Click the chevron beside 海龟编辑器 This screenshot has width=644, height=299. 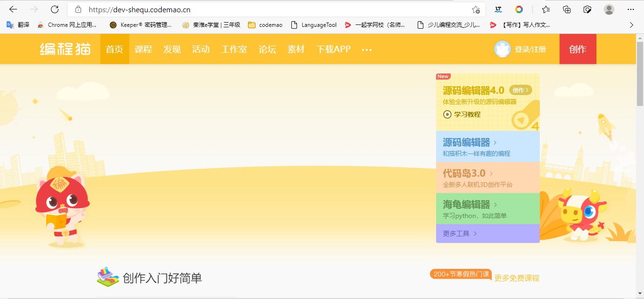tap(495, 205)
